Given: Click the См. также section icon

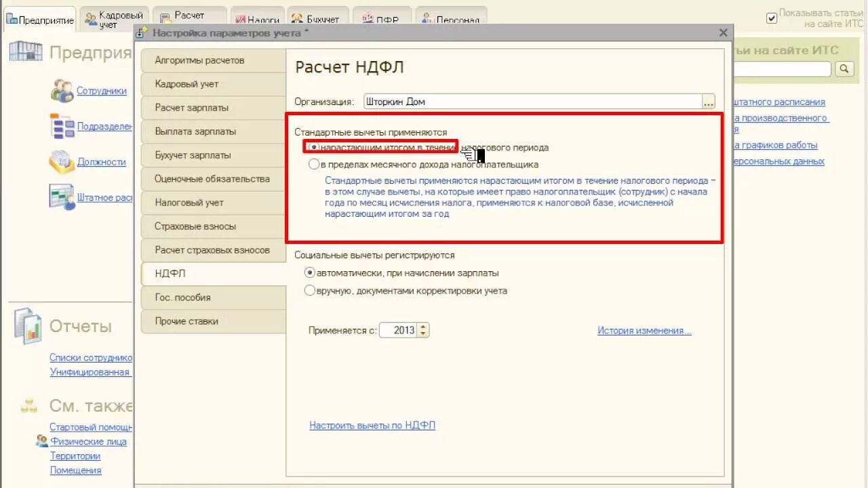Looking at the screenshot, I should coord(28,406).
